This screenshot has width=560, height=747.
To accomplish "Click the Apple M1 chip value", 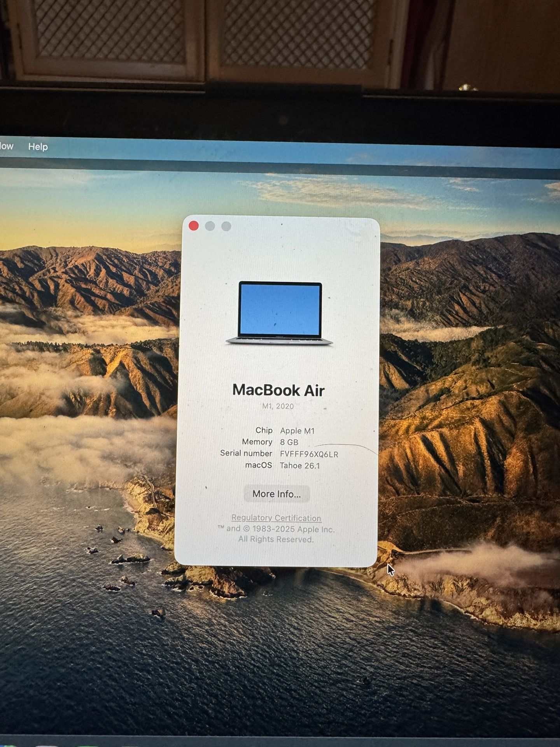I will (x=297, y=431).
